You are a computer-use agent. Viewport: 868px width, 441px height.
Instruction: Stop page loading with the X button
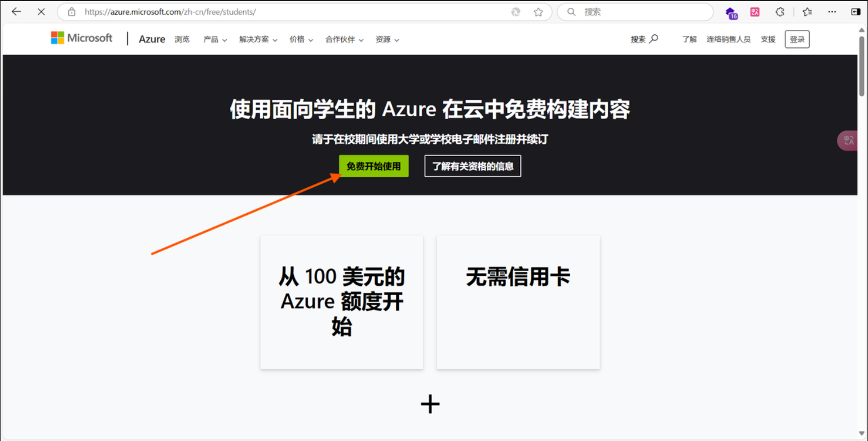point(41,12)
